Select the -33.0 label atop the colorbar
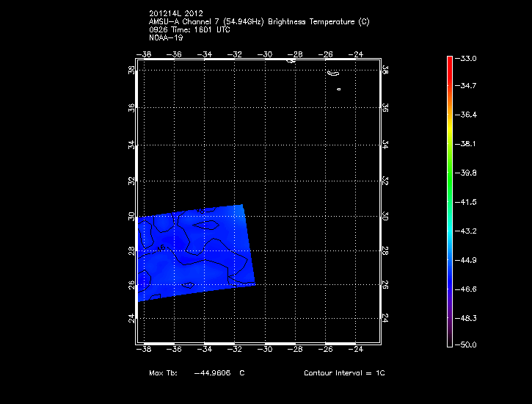This screenshot has width=532, height=404. click(x=468, y=58)
